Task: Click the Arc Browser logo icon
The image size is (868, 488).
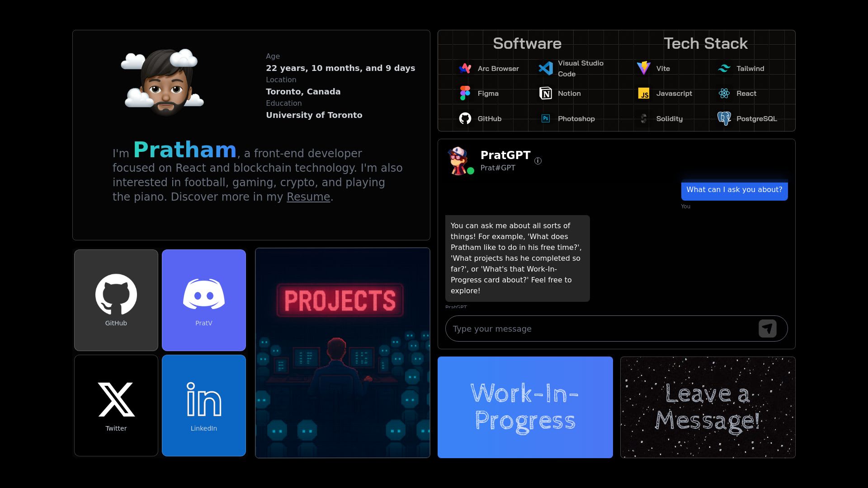Action: coord(465,68)
